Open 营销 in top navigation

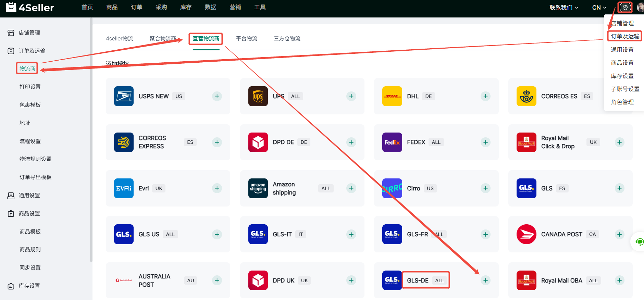coord(235,7)
